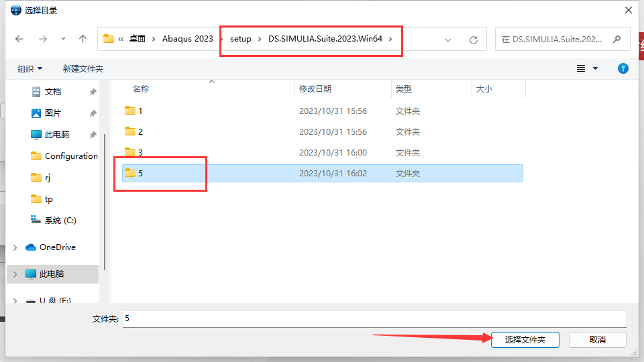Go back using the back arrow
This screenshot has height=362, width=644.
point(19,39)
